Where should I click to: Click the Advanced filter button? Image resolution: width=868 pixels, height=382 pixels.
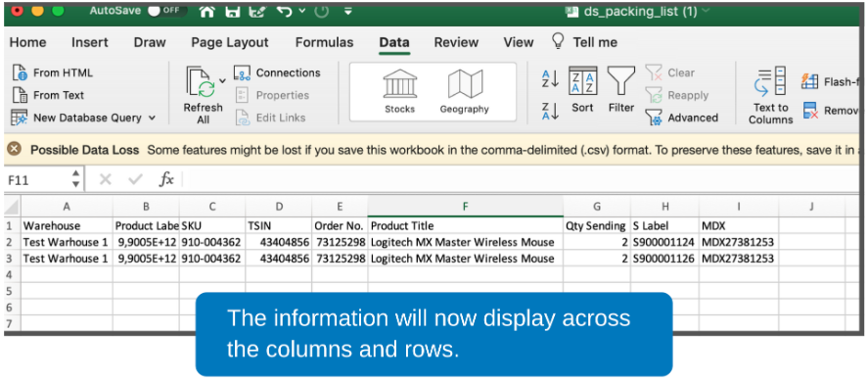click(681, 118)
